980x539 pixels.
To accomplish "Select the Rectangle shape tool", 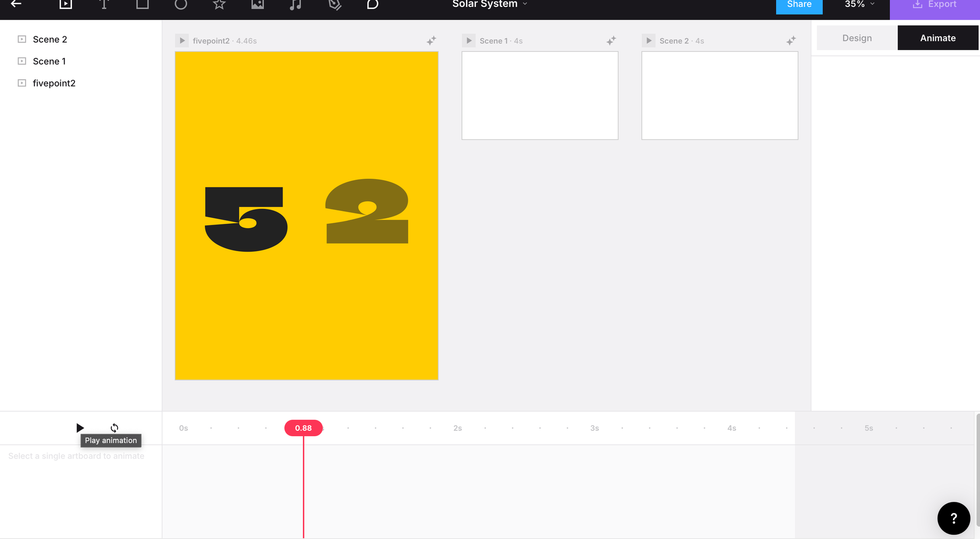I will (142, 4).
